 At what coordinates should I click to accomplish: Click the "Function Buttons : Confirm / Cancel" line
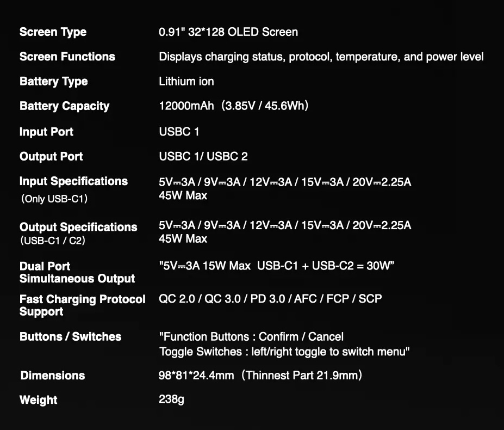click(251, 337)
